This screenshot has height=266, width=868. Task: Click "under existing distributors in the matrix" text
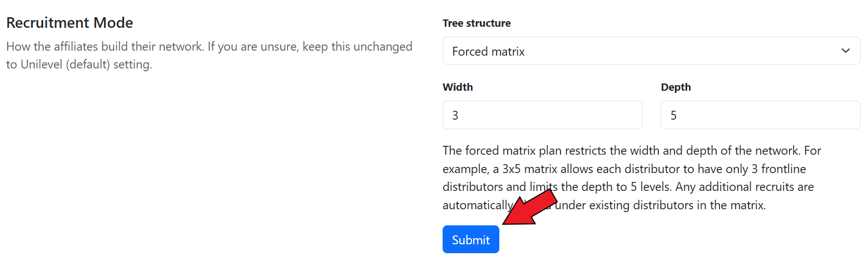click(x=661, y=205)
